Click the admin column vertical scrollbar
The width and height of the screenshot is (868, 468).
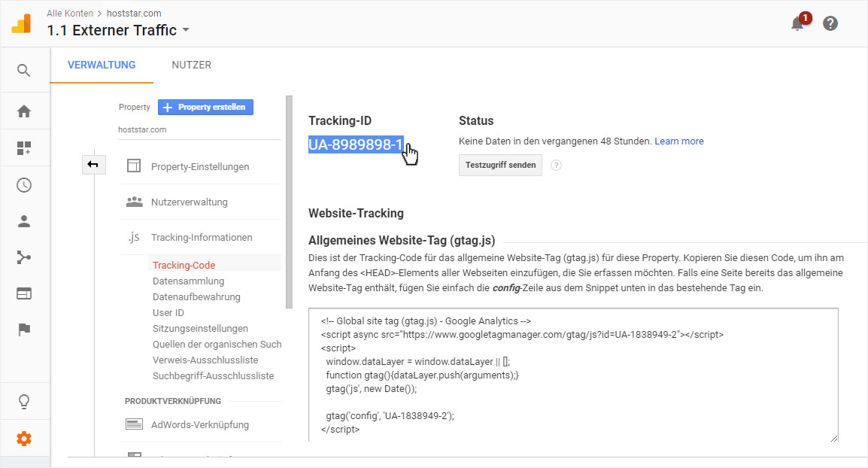[289, 202]
